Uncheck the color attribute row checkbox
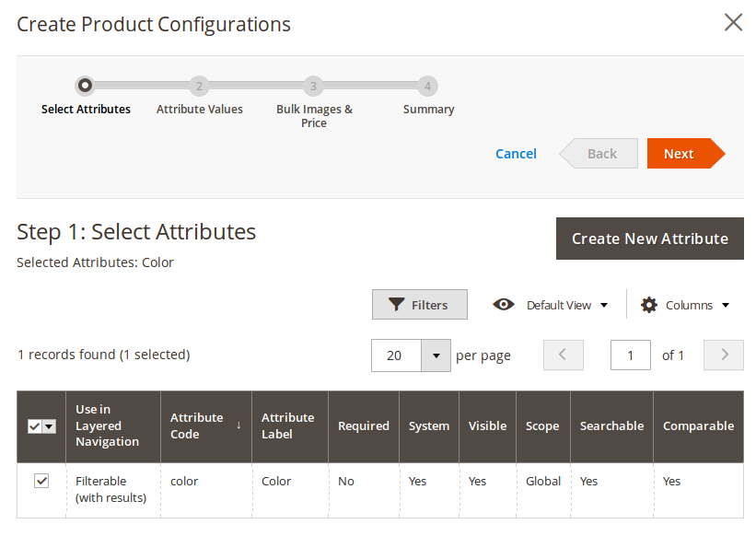The height and width of the screenshot is (536, 756). (41, 481)
